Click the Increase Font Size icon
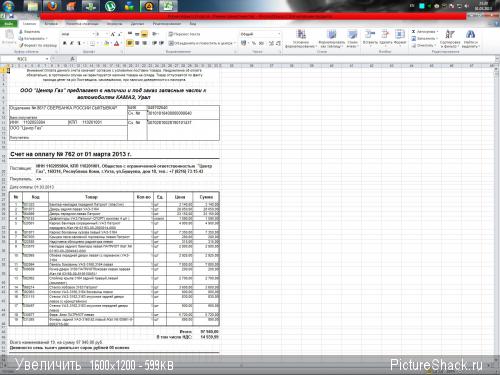The width and height of the screenshot is (500, 375). [113, 34]
